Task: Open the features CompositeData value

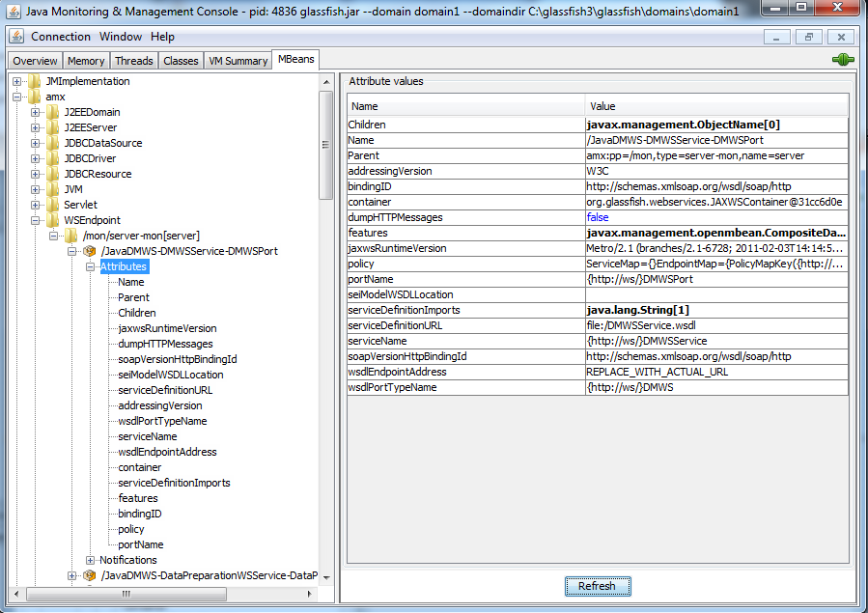Action: 716,233
